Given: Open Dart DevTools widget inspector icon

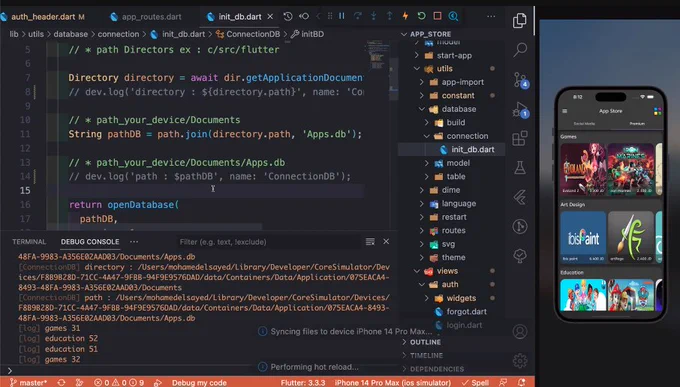Looking at the screenshot, I should pyautogui.click(x=453, y=16).
